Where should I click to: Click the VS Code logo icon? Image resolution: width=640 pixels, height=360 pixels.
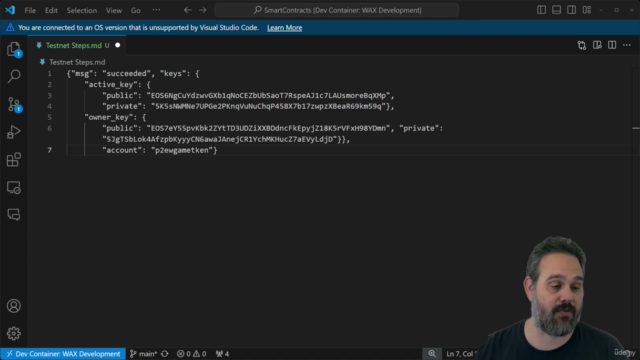tap(10, 10)
